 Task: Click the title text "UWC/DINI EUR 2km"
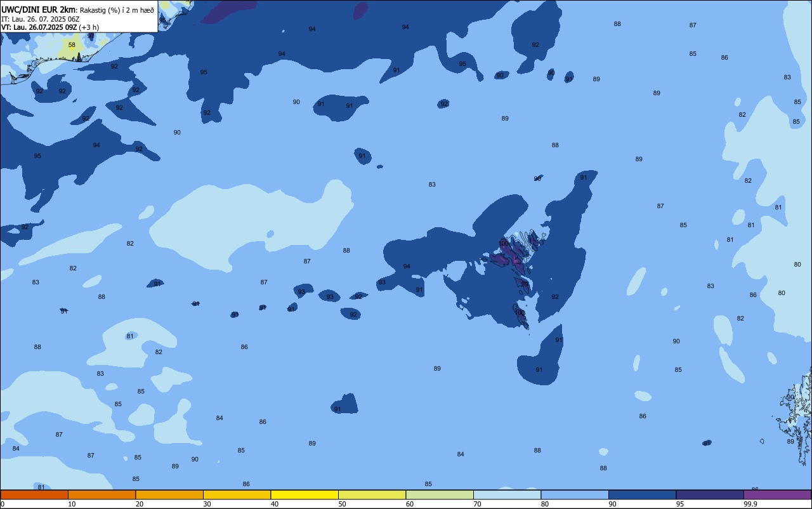click(38, 10)
